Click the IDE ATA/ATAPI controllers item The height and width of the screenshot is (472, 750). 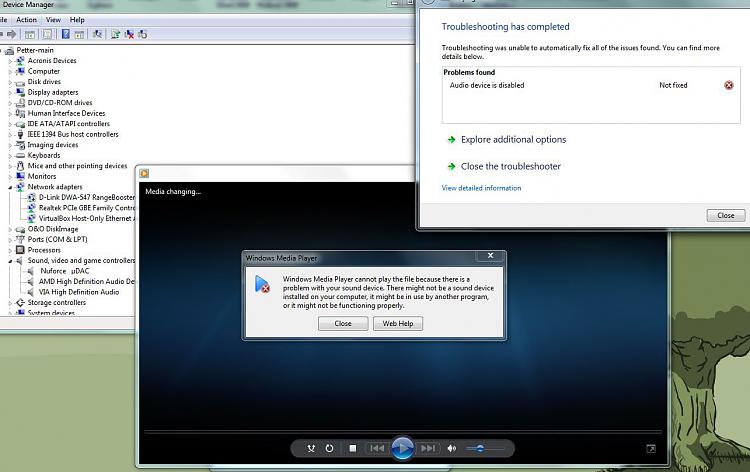(x=68, y=123)
